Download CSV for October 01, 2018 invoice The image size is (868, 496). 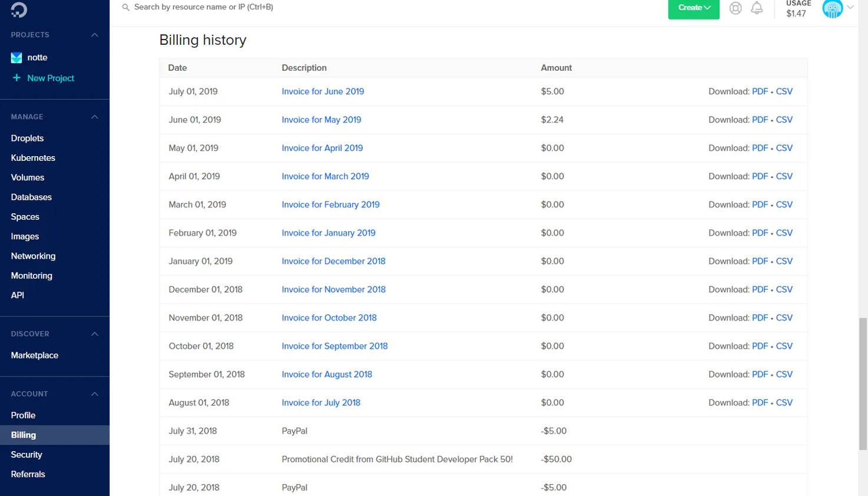tap(784, 346)
